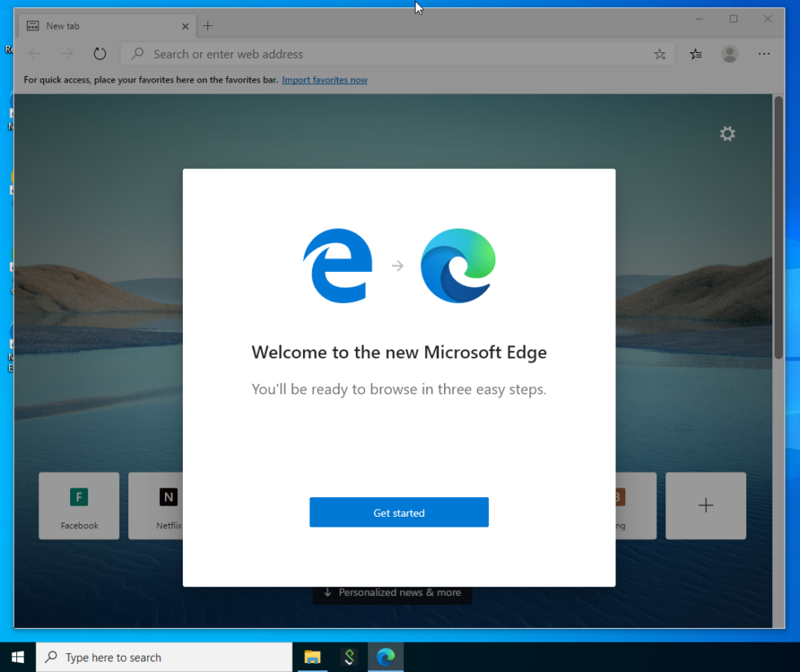Image resolution: width=800 pixels, height=672 pixels.
Task: Open a new tab with plus button
Action: point(207,26)
